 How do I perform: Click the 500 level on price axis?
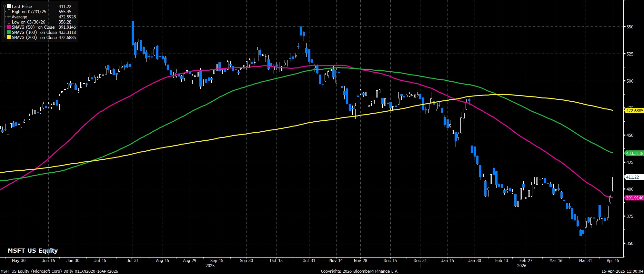pos(629,81)
